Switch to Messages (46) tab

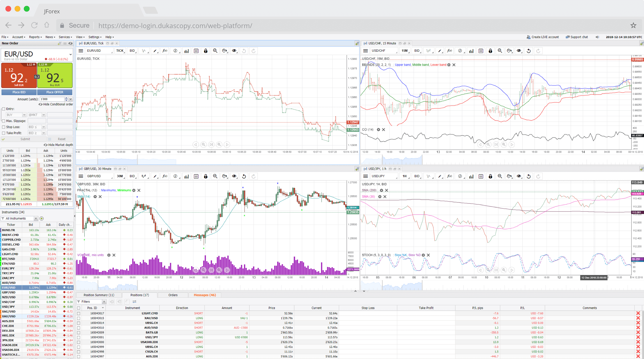pyautogui.click(x=205, y=295)
